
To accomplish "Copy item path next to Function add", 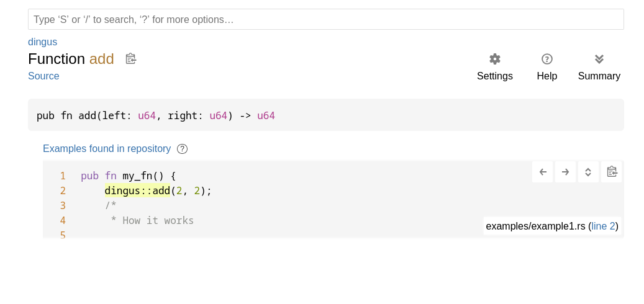I will [x=130, y=59].
